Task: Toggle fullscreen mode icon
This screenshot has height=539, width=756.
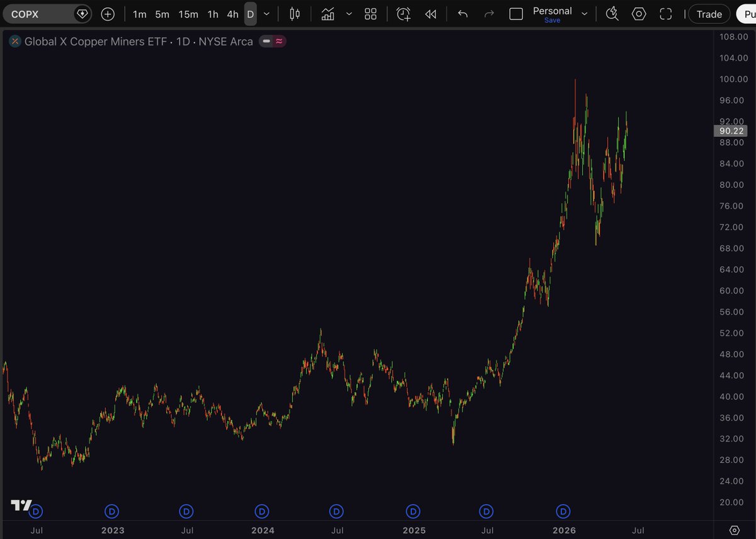Action: pyautogui.click(x=666, y=14)
